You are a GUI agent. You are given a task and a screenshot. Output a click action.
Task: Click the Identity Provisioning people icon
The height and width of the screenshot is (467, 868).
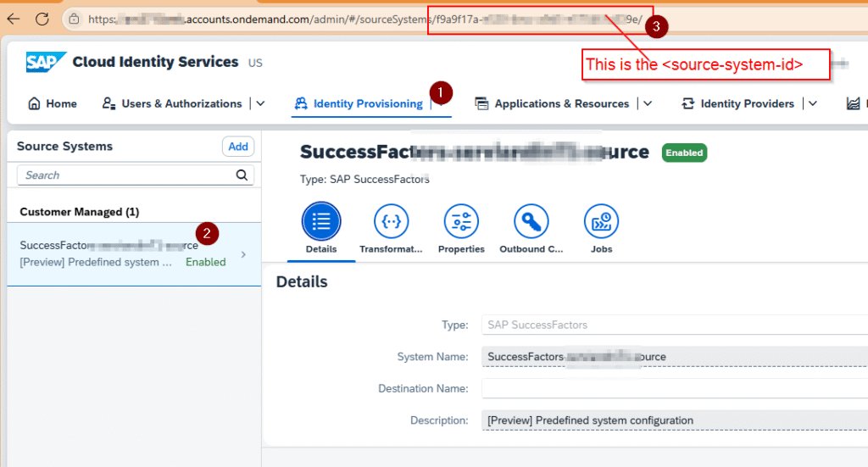301,103
